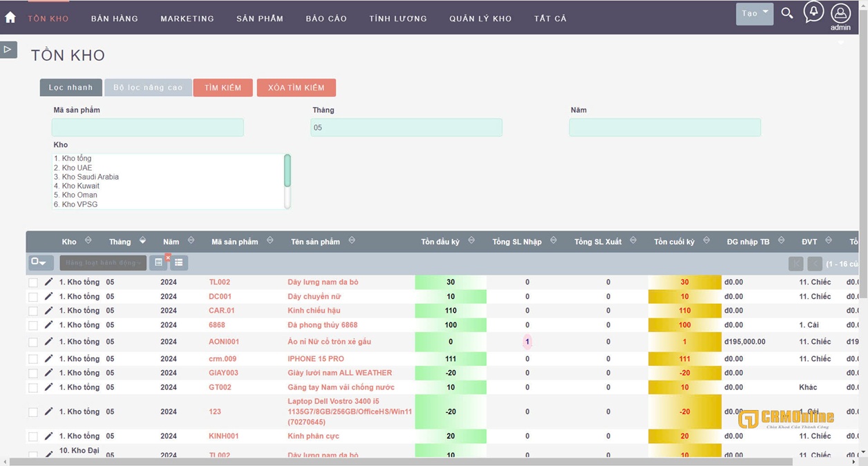Image resolution: width=868 pixels, height=466 pixels.
Task: Click inside the Mã sản phẩm input field
Action: tap(147, 127)
